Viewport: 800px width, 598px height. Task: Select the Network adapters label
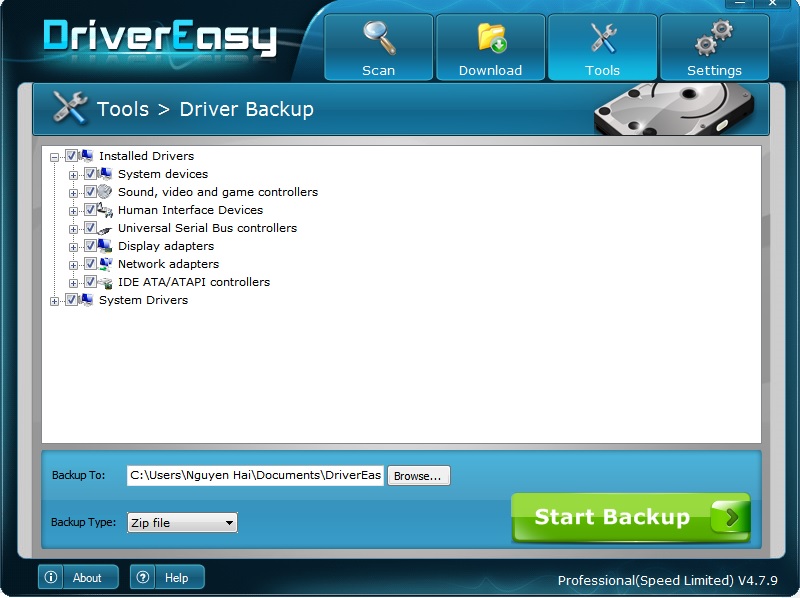click(x=168, y=264)
